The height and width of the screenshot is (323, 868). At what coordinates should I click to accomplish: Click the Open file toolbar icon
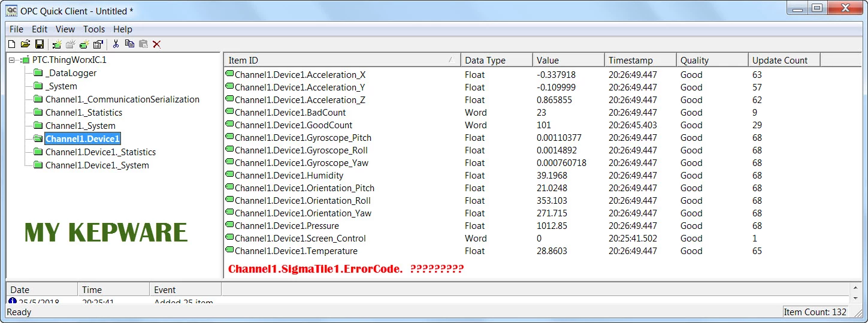[x=25, y=44]
